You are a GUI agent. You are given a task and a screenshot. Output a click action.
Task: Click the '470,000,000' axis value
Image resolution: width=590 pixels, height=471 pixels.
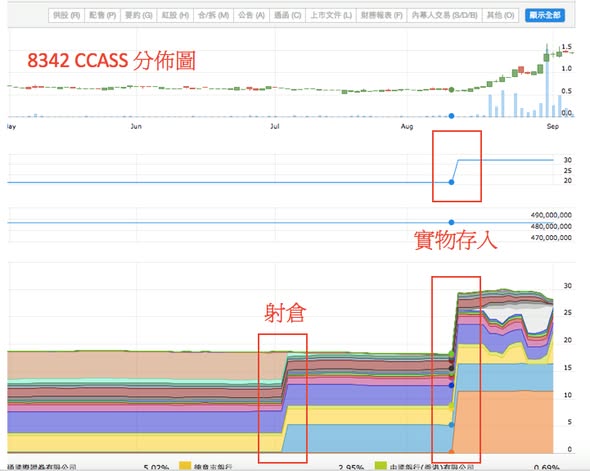pos(551,238)
